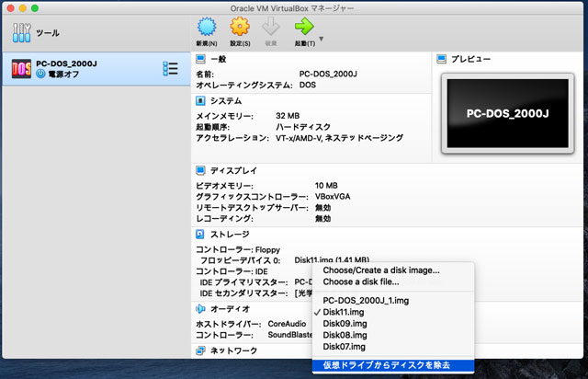Click the Storage (ストレージ) section icon
Screen dimensions: 588x379
[200, 235]
